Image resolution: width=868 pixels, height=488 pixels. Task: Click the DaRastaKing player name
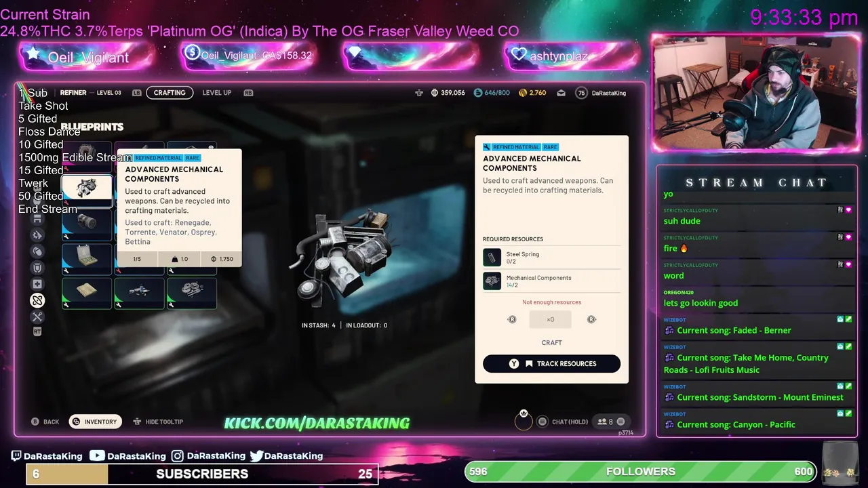click(x=609, y=93)
